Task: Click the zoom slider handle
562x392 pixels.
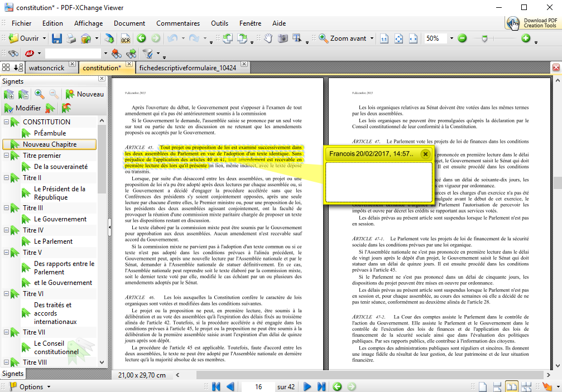Action: click(x=484, y=38)
